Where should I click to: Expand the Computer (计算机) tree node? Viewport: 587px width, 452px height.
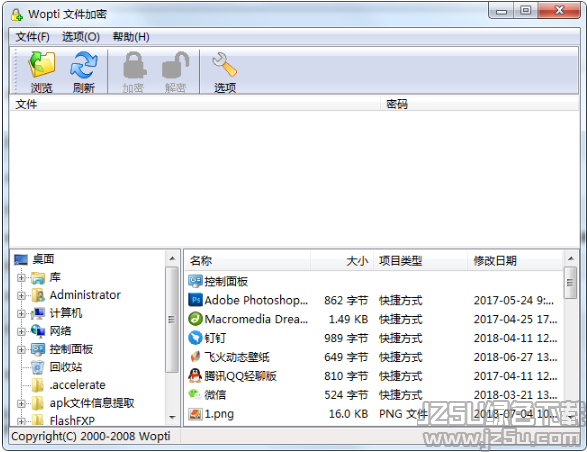(x=21, y=313)
